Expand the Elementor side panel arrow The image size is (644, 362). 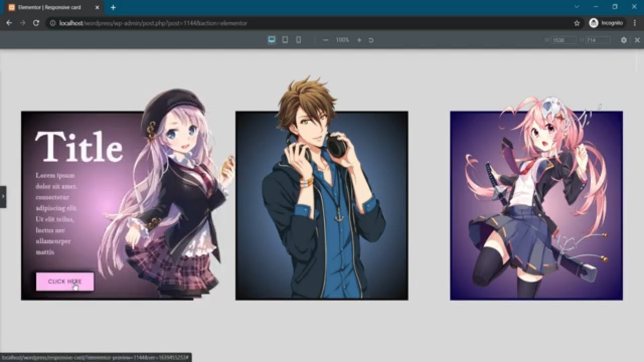3,197
